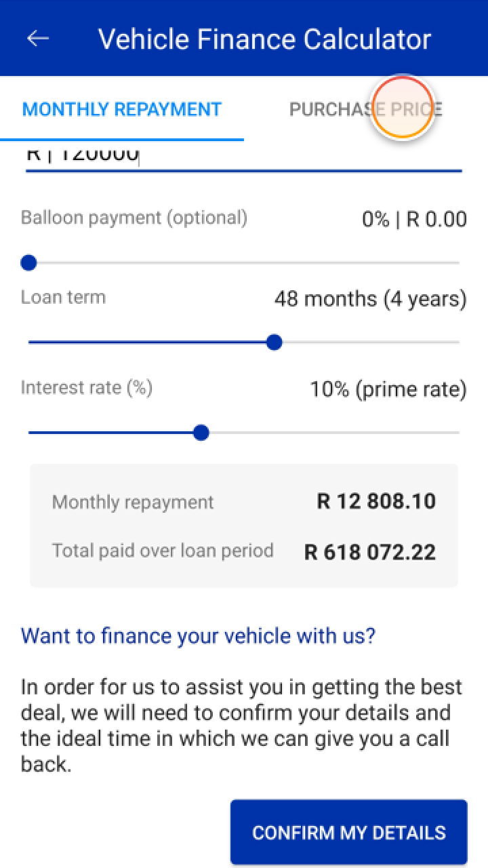Click the '48 months (4 years)' value
Screen dimensions: 488x868
coord(370,298)
